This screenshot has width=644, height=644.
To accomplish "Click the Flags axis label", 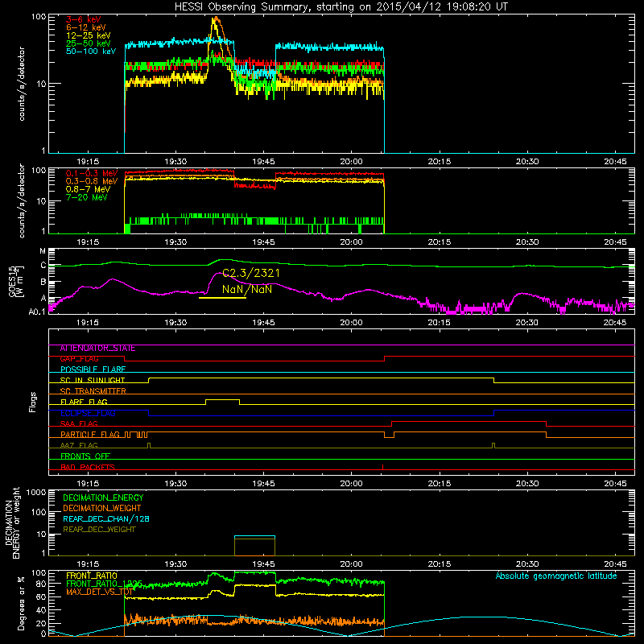I will coord(33,402).
